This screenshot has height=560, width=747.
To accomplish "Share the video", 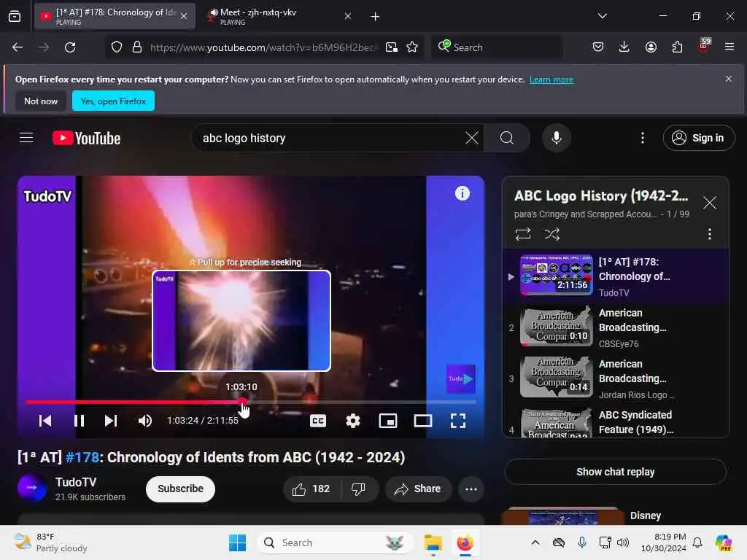I will (x=418, y=489).
